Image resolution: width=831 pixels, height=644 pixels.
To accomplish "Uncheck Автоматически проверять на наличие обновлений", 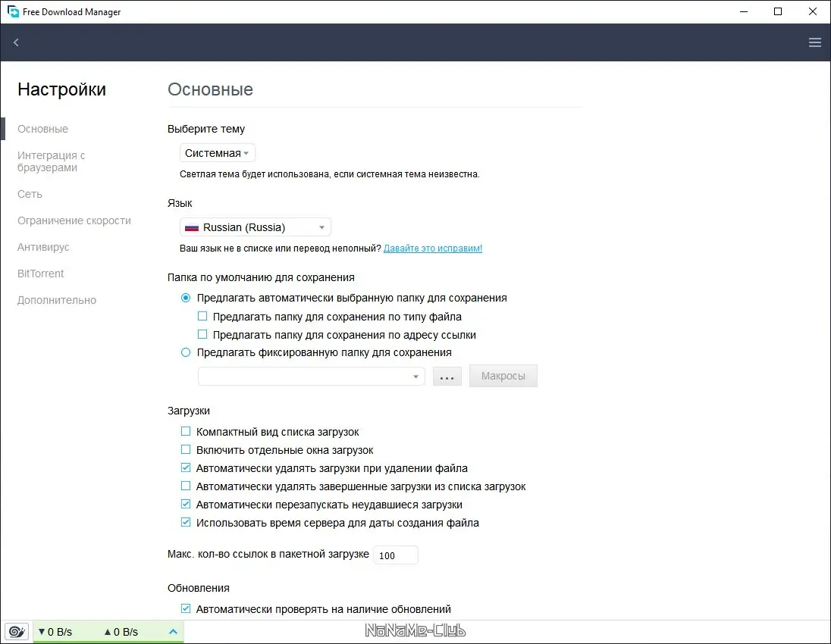I will 186,608.
